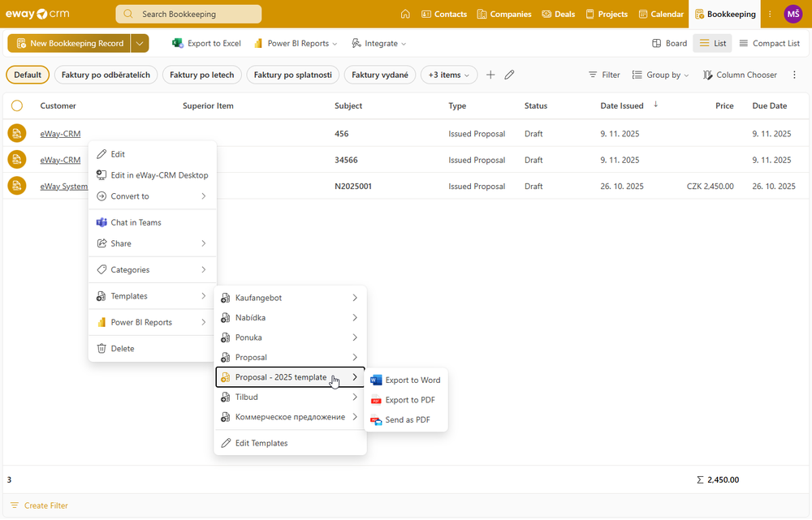Expand the +3 items views dropdown
This screenshot has height=520, width=812.
point(449,75)
